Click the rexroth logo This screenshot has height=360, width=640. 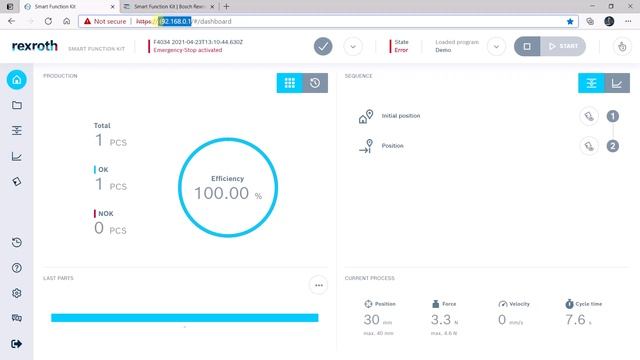tap(35, 46)
